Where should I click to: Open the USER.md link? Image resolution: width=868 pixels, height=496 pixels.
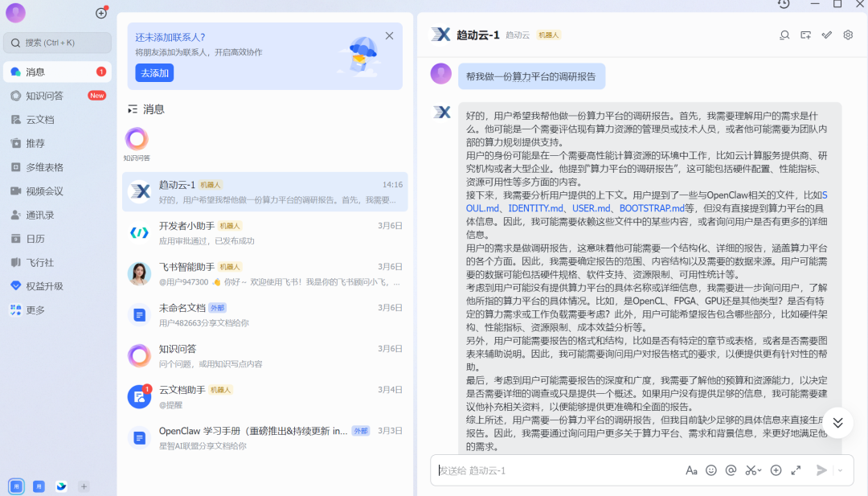pos(592,208)
